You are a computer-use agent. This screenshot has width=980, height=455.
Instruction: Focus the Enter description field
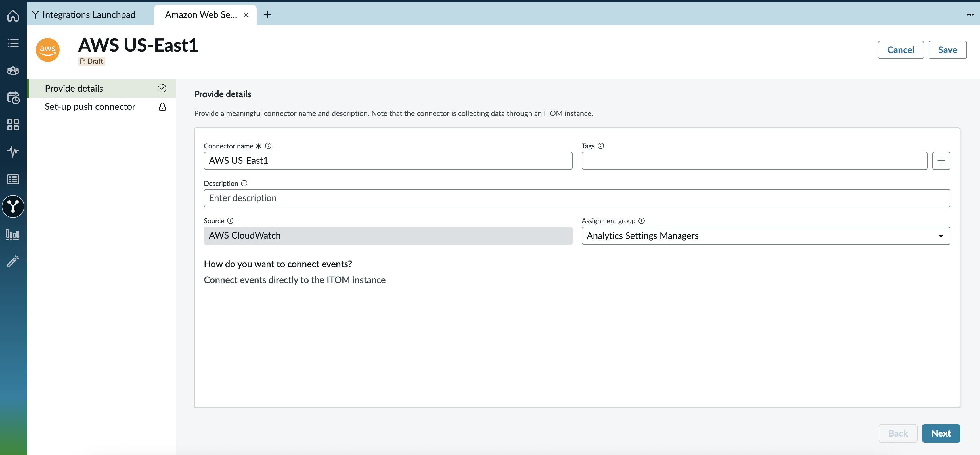(577, 198)
